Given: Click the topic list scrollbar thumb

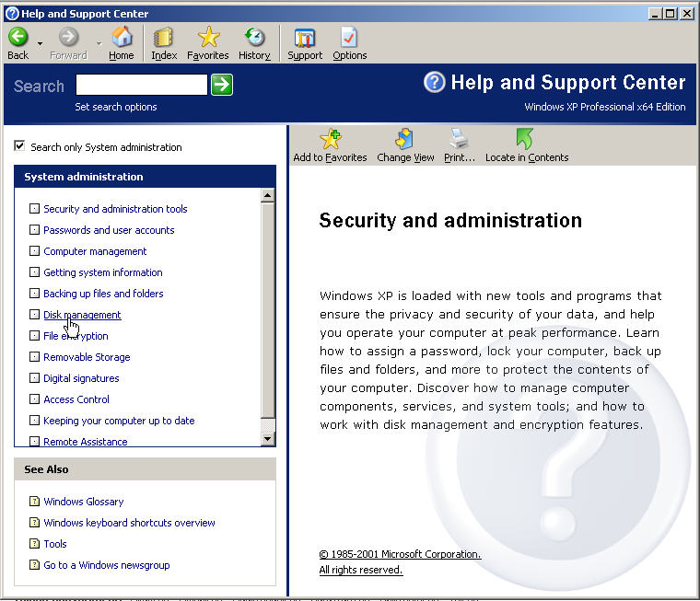Looking at the screenshot, I should point(268,310).
